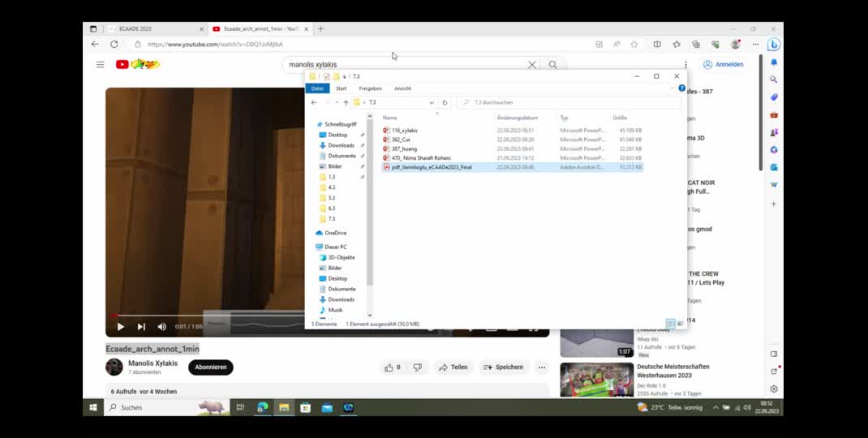The image size is (868, 438).
Task: Click the Explorer refresh button
Action: (x=445, y=103)
